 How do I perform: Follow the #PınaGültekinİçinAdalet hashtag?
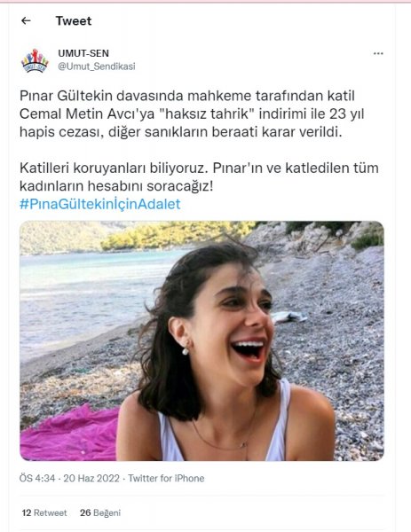click(100, 204)
